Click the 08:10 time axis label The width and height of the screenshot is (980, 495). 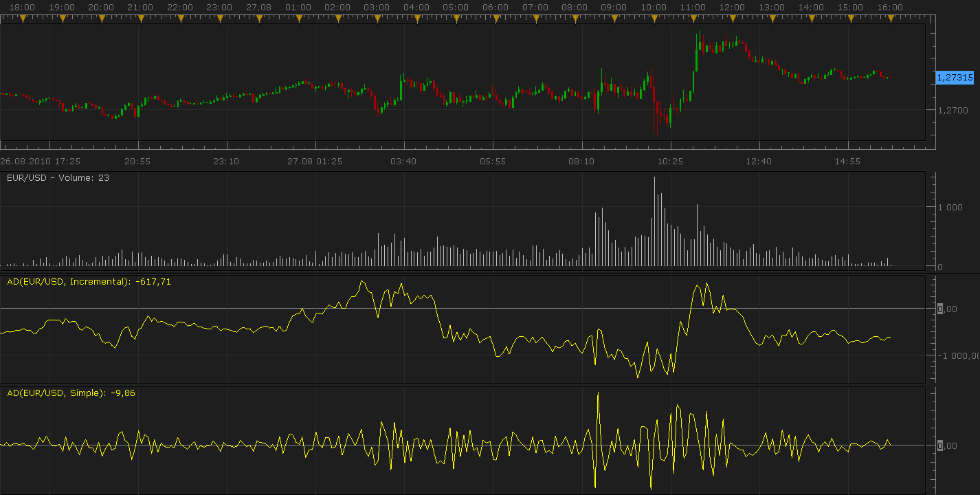point(581,162)
